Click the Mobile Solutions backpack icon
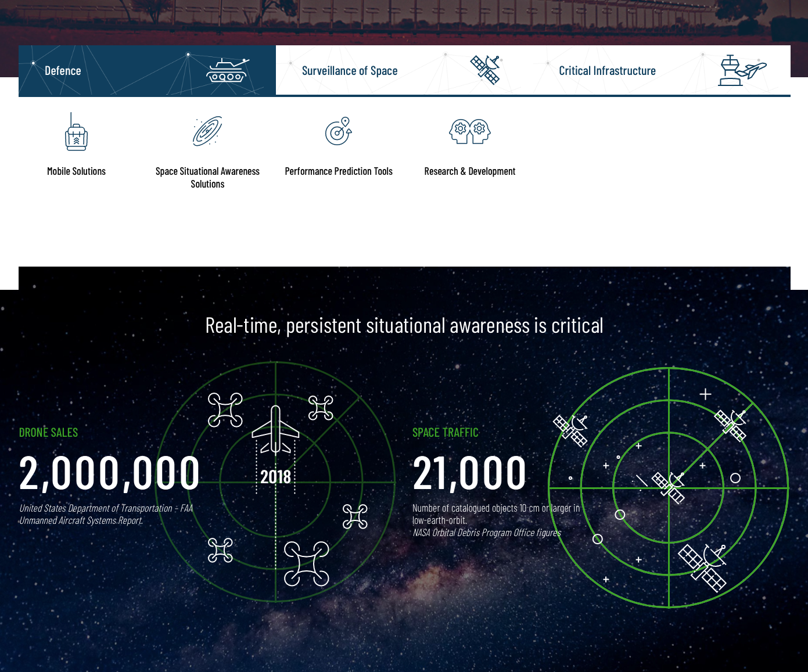Viewport: 808px width, 672px height. click(x=76, y=132)
